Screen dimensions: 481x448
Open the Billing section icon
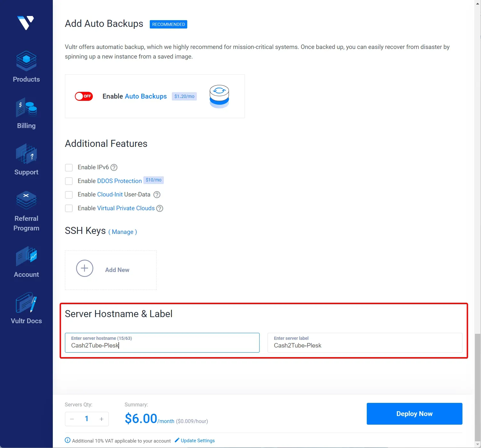pyautogui.click(x=26, y=108)
